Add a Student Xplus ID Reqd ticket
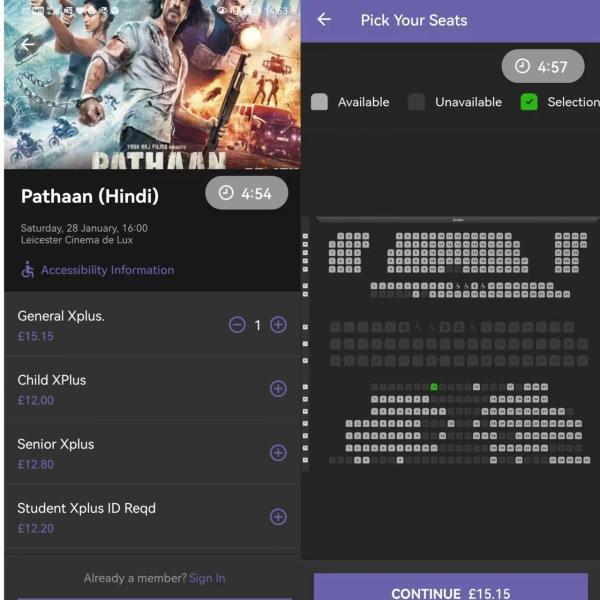This screenshot has width=600, height=600. [x=278, y=517]
